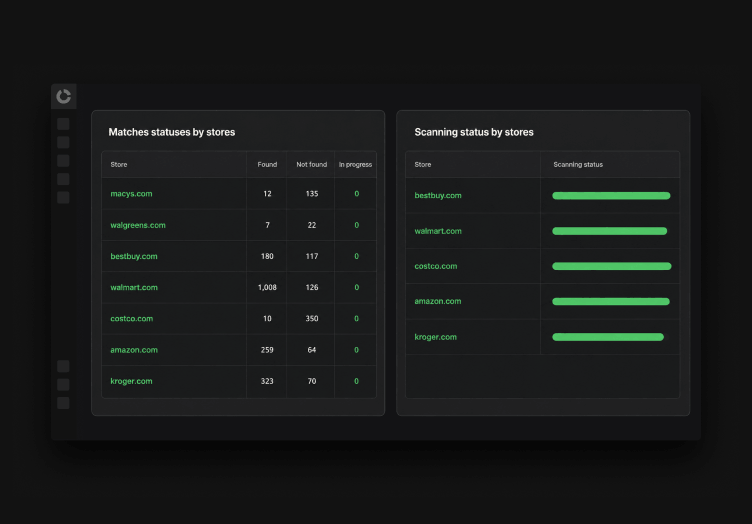Image resolution: width=752 pixels, height=524 pixels.
Task: Select walgreens.com Not found value 22
Action: 312,225
